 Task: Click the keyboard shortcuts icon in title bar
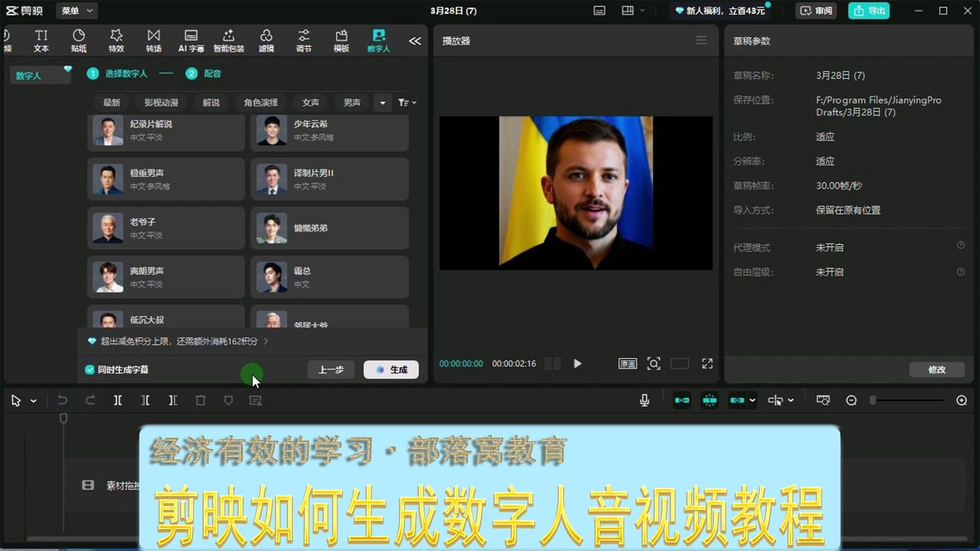(x=599, y=11)
